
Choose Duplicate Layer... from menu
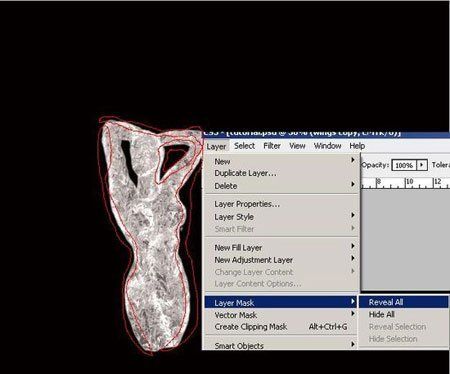pyautogui.click(x=281, y=173)
